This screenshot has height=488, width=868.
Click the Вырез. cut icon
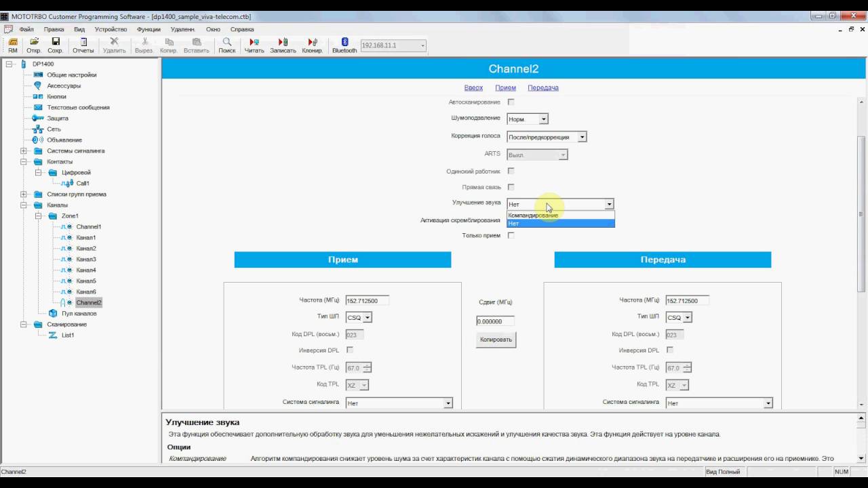(144, 45)
